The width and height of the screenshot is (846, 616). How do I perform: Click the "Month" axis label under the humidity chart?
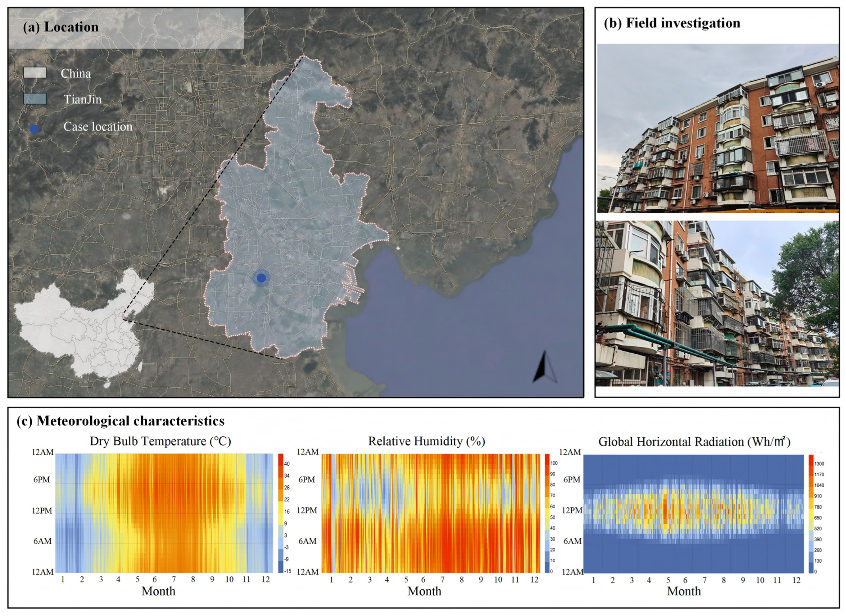[x=424, y=591]
